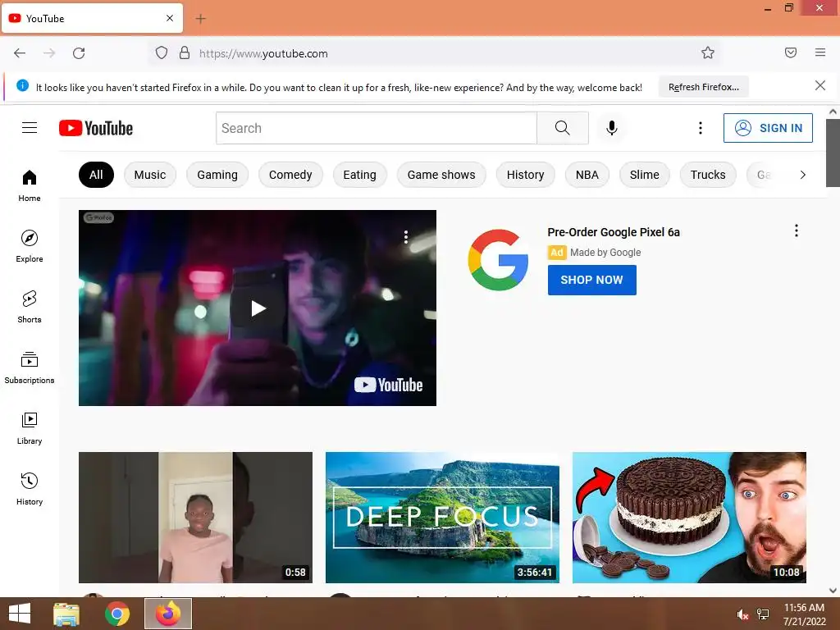View site security padlock info
Image resolution: width=840 pixels, height=630 pixels.
point(185,53)
